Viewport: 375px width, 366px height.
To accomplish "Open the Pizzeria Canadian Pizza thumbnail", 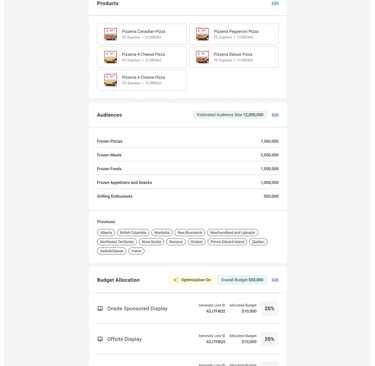I will tap(110, 34).
